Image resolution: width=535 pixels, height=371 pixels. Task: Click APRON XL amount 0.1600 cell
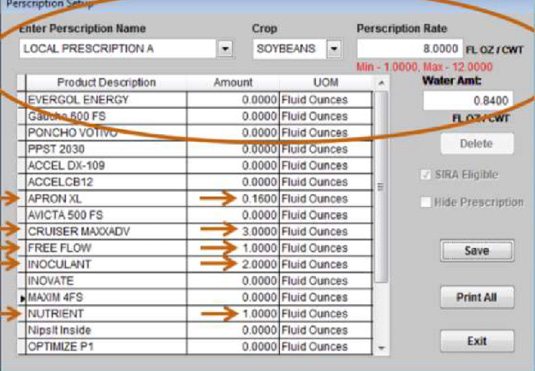point(233,199)
